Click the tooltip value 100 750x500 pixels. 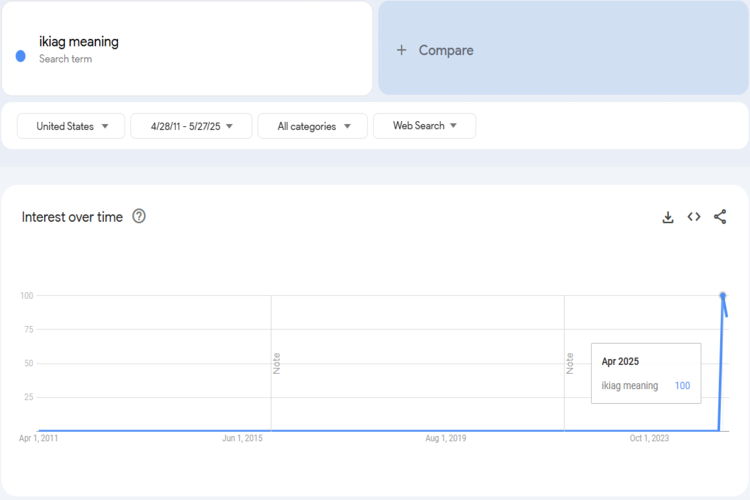(683, 386)
